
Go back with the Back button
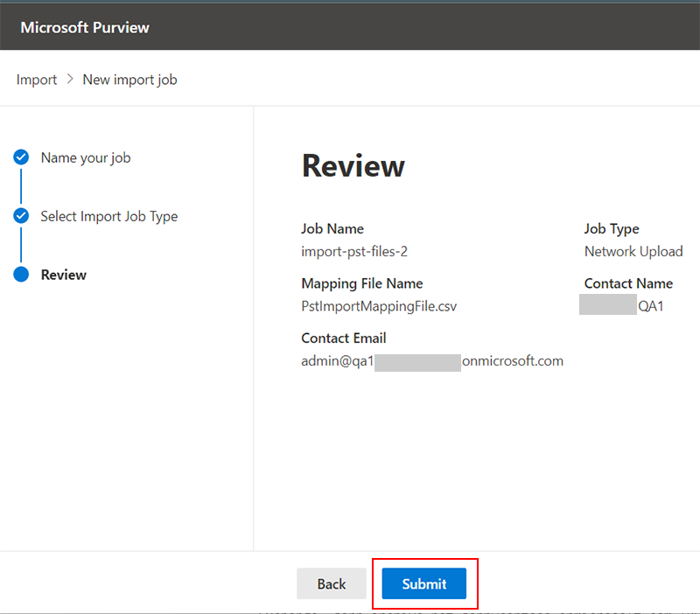coord(332,583)
